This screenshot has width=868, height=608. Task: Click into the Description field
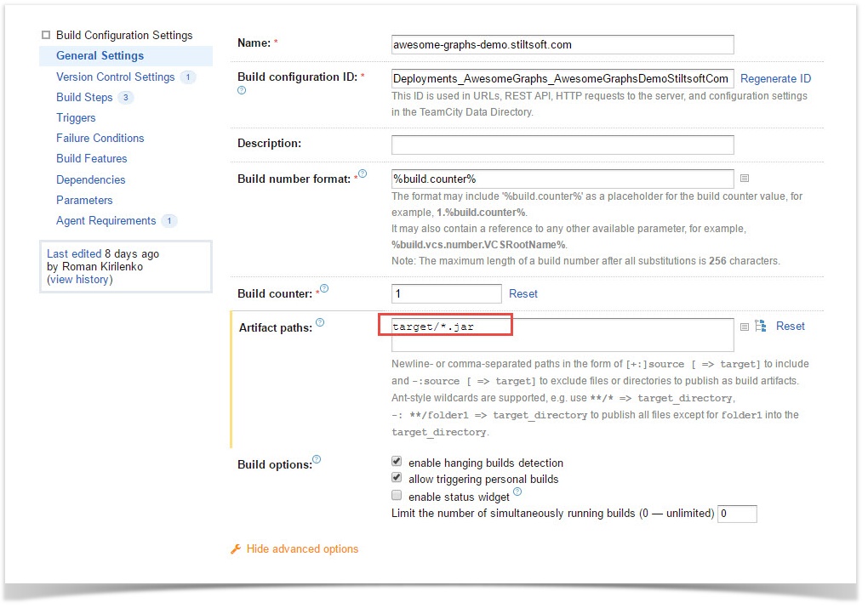click(562, 145)
